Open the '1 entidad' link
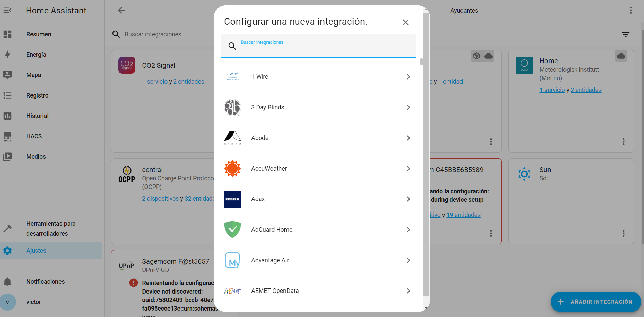644x317 pixels. 451,82
